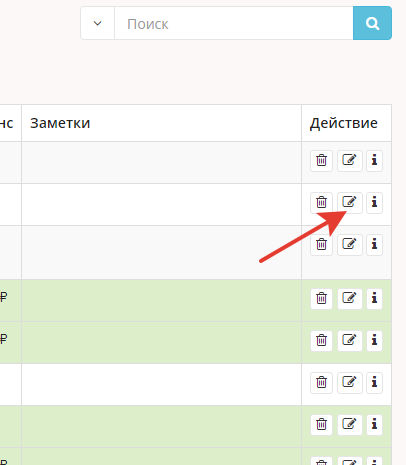Delete the fourth row, the first green one

click(x=321, y=299)
